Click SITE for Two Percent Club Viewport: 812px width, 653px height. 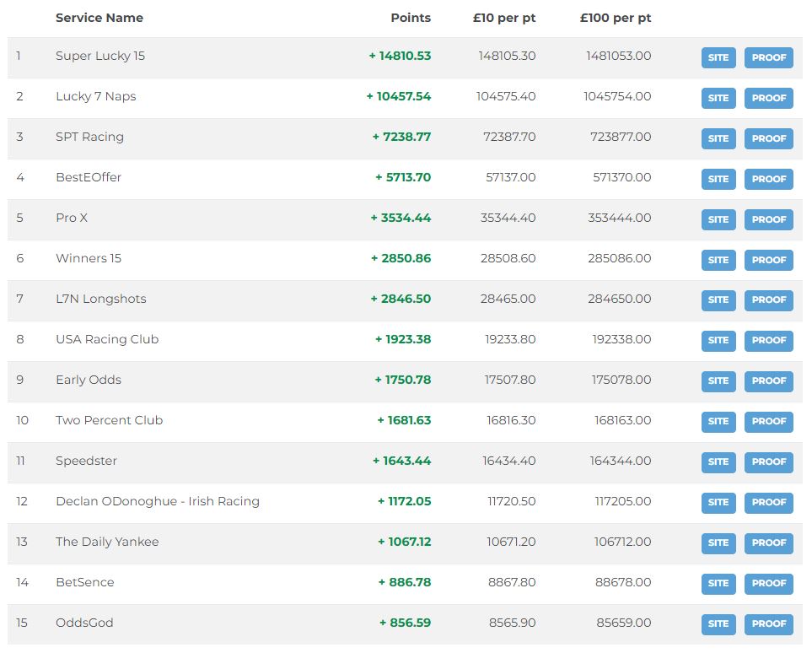click(x=718, y=422)
